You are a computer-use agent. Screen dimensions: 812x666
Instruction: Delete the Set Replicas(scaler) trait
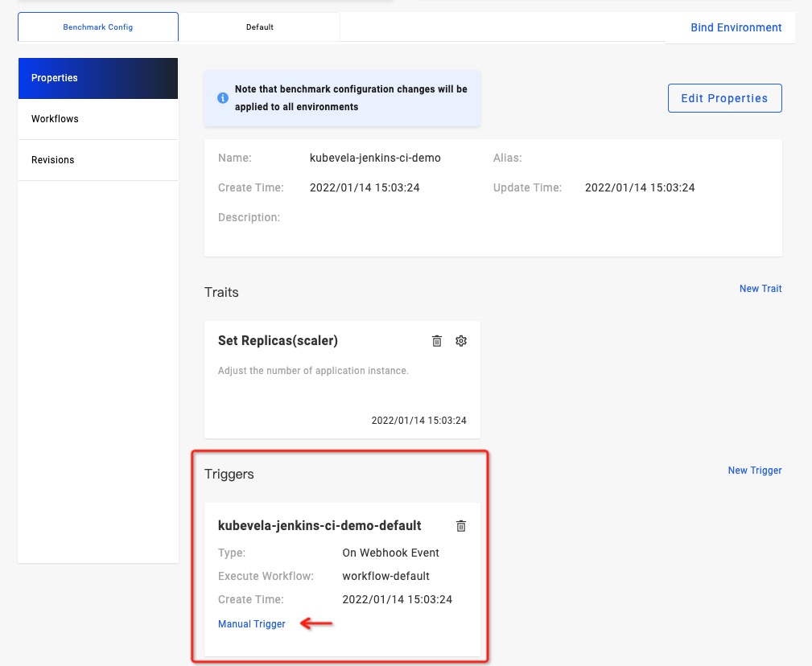(x=436, y=341)
